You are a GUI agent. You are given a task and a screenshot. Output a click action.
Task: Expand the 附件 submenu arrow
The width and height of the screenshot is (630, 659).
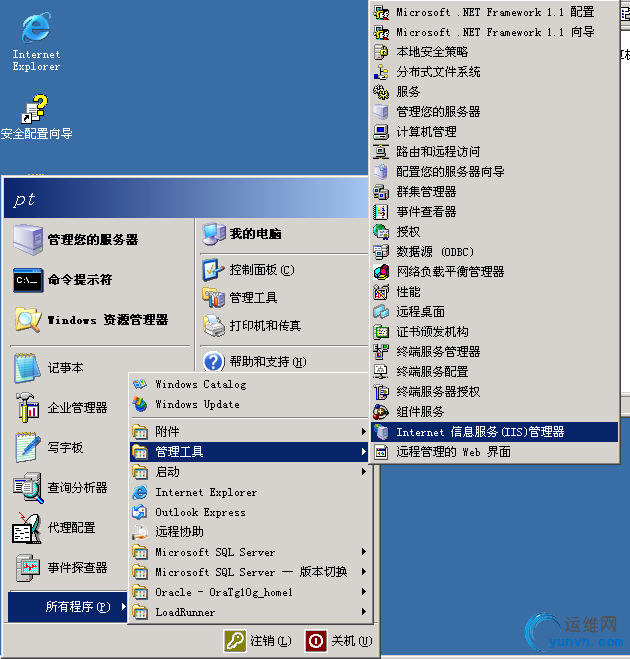pyautogui.click(x=364, y=432)
